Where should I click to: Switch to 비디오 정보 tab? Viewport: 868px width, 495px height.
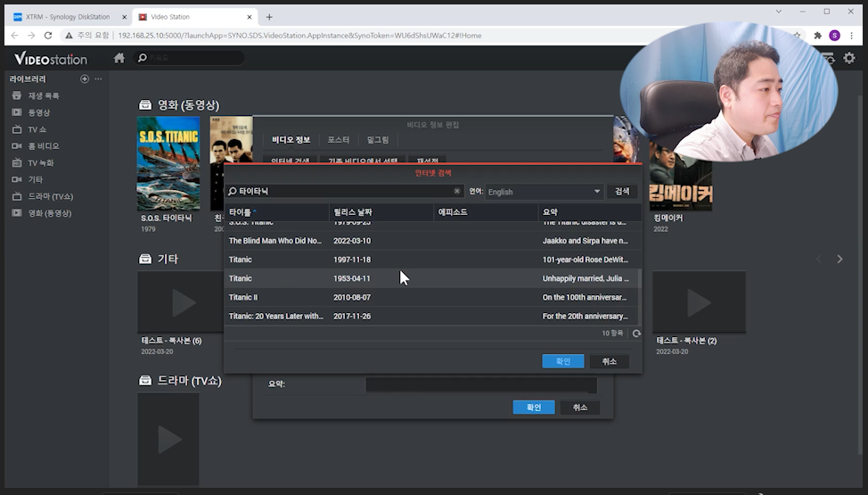[291, 140]
